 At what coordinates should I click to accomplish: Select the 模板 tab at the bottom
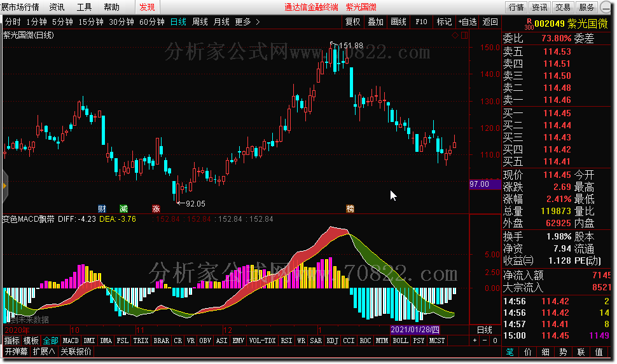[31, 340]
